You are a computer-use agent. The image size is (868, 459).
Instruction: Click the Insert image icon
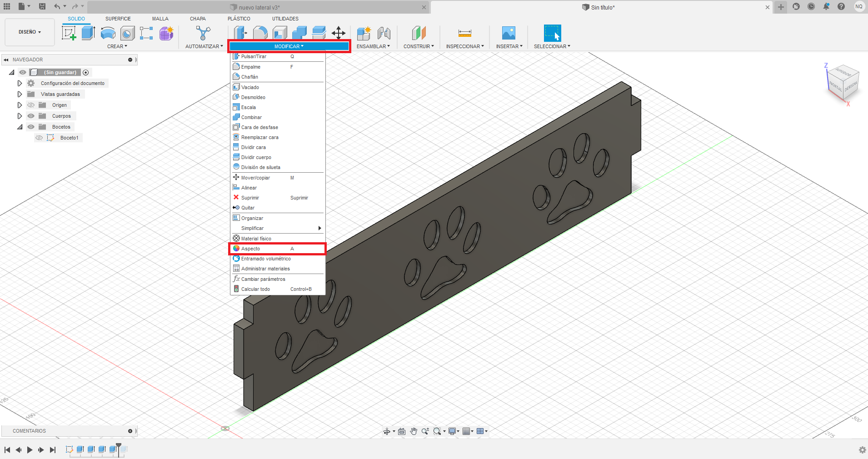(x=509, y=33)
